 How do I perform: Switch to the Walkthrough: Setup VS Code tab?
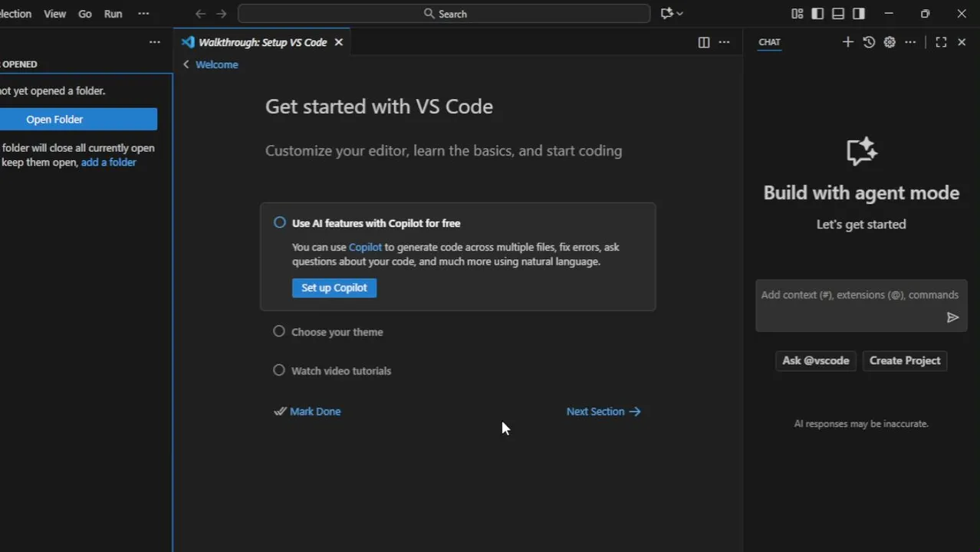tap(262, 42)
